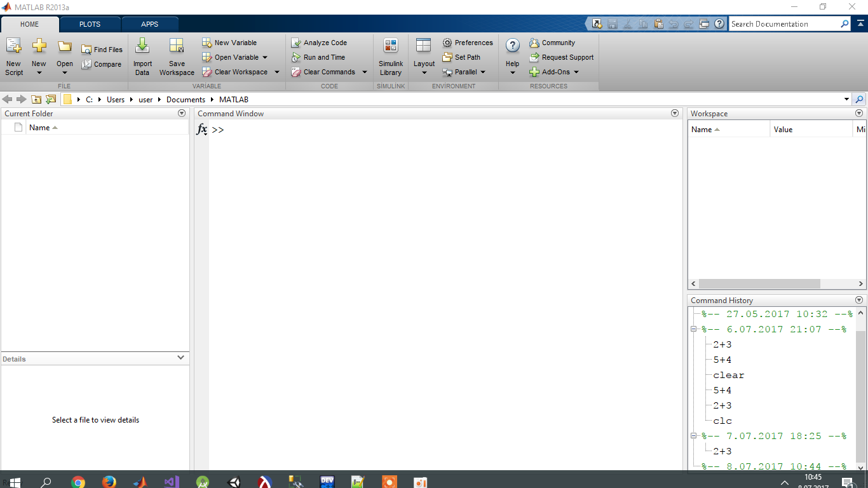Click the Search Documentation input field
This screenshot has height=488, width=868.
(x=783, y=24)
